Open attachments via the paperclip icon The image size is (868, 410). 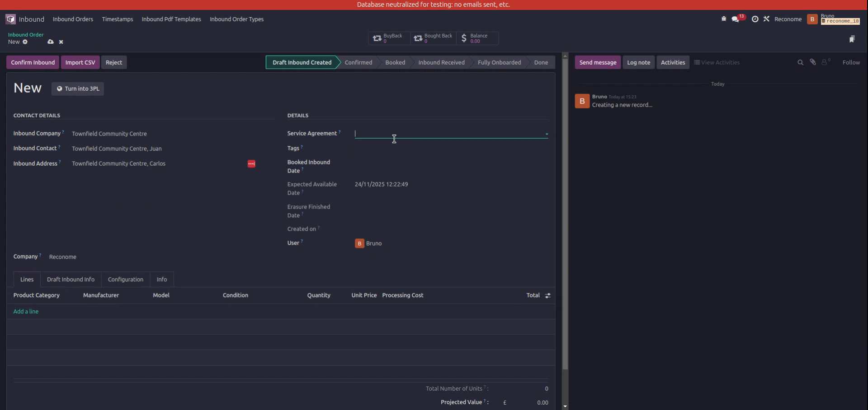click(813, 62)
